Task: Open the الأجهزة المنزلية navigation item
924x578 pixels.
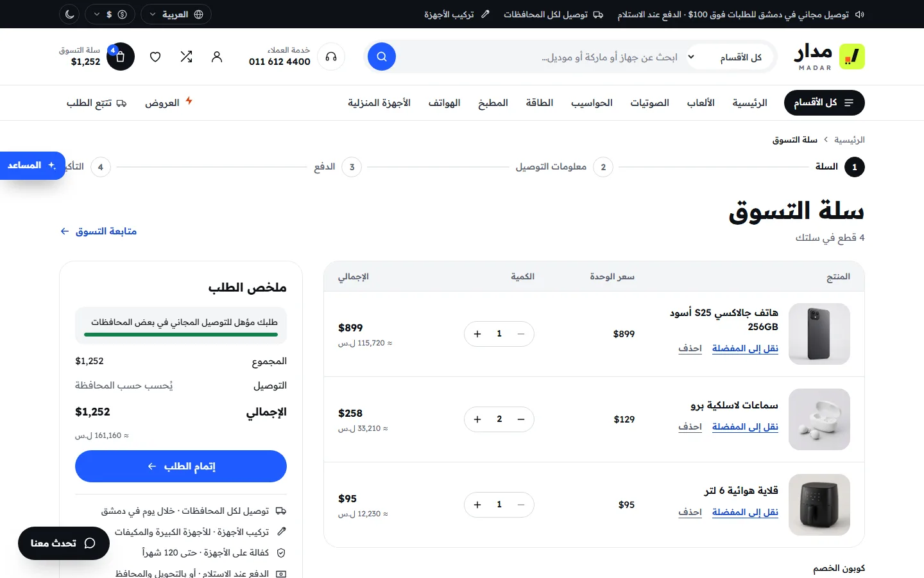Action: (379, 103)
